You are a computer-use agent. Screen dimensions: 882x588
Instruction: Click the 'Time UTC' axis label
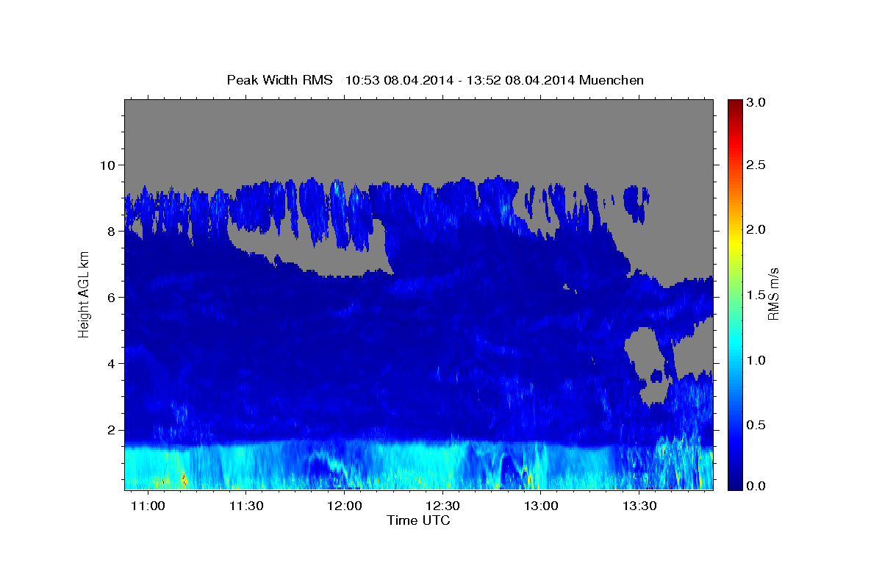418,520
